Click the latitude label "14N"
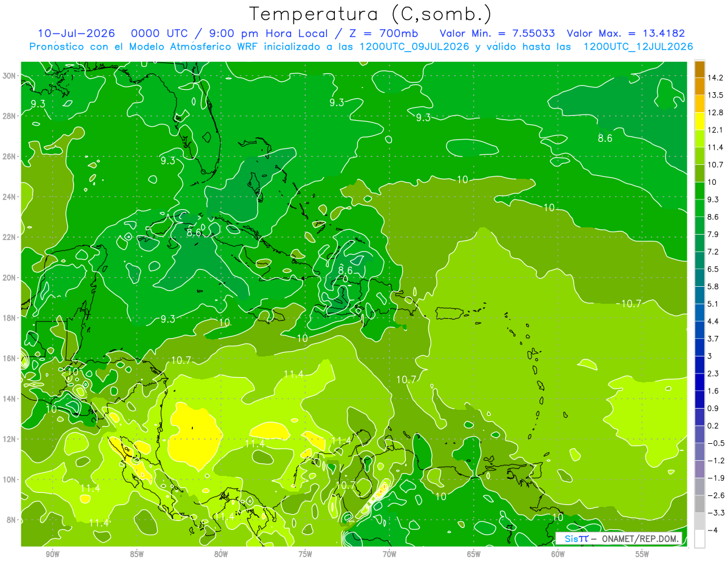 coord(8,398)
